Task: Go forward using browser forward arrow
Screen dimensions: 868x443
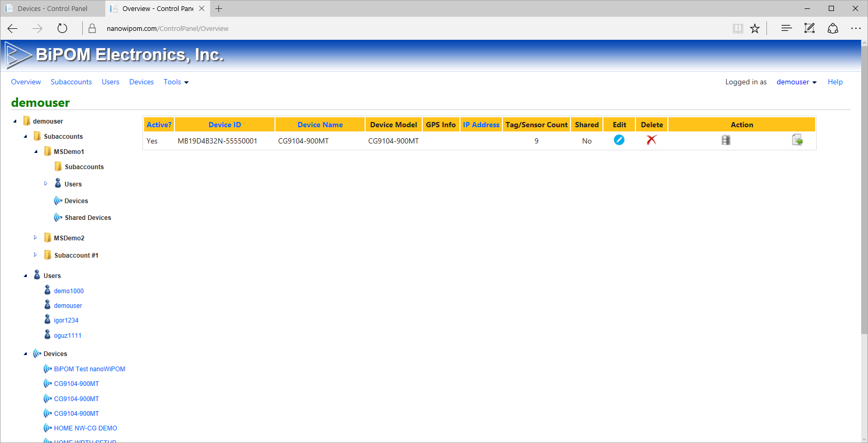Action: (37, 28)
